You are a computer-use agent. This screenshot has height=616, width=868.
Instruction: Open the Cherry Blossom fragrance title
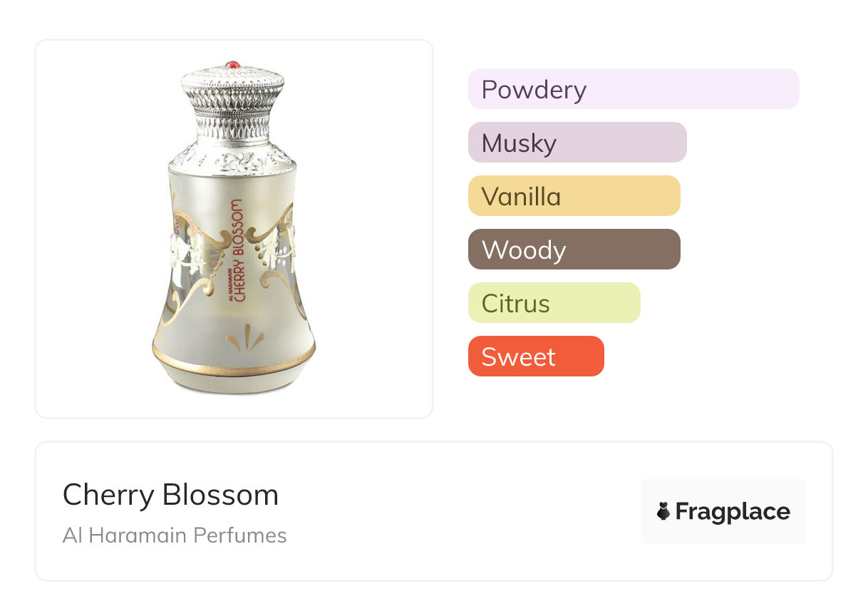coord(170,495)
